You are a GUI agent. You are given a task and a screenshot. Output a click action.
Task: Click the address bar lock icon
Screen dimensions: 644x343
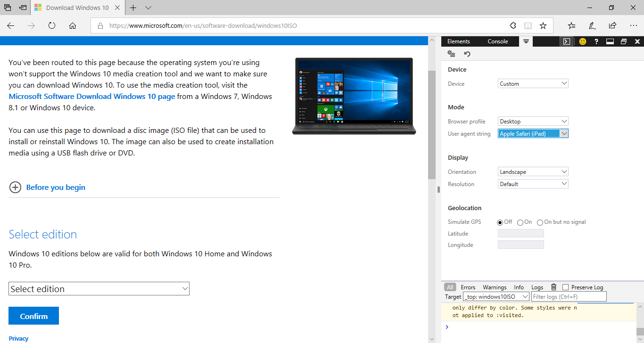[100, 26]
